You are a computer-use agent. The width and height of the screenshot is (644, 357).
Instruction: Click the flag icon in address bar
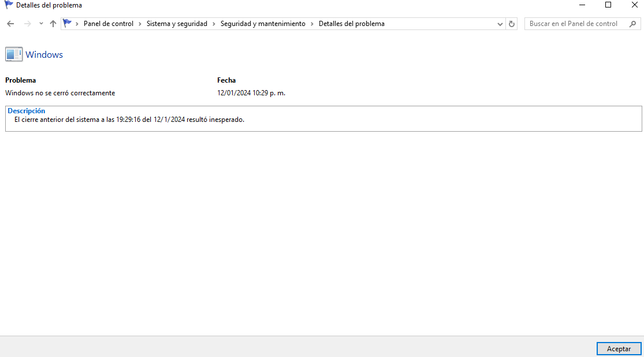68,24
